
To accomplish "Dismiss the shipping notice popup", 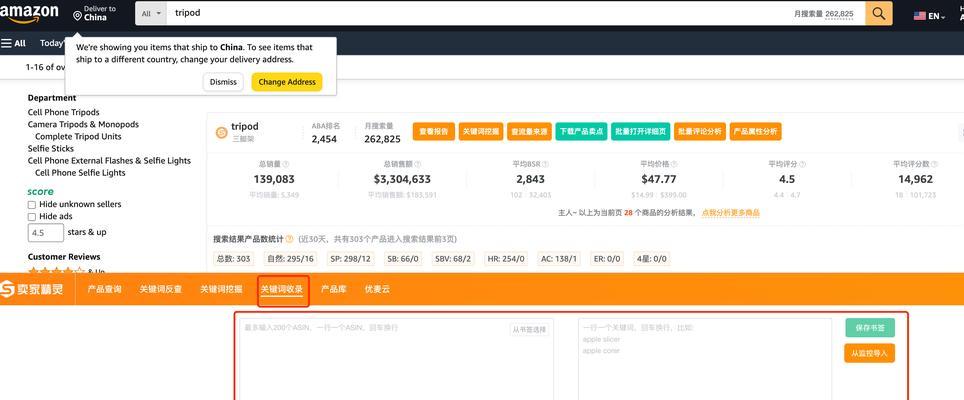I will click(223, 82).
